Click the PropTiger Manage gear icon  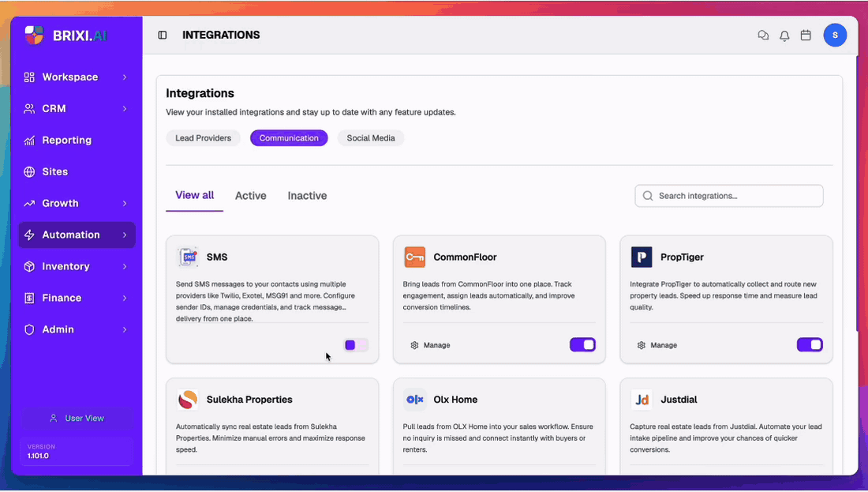tap(641, 345)
